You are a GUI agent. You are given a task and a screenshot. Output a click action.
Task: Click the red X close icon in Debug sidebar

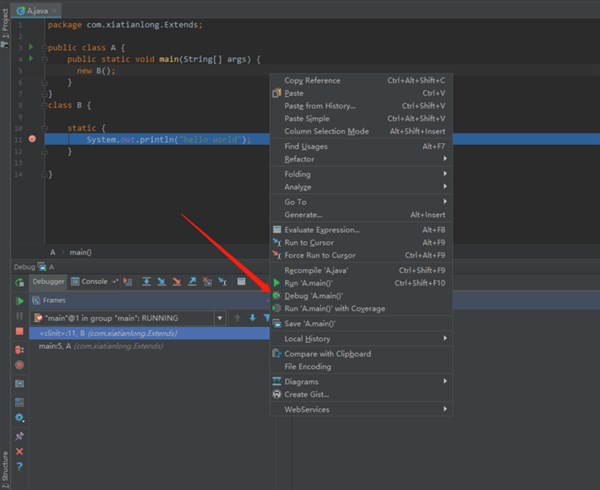[x=19, y=452]
